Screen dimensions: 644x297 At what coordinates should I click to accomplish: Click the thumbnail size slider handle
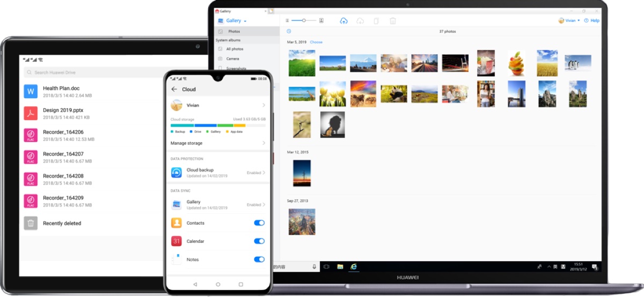pos(304,20)
